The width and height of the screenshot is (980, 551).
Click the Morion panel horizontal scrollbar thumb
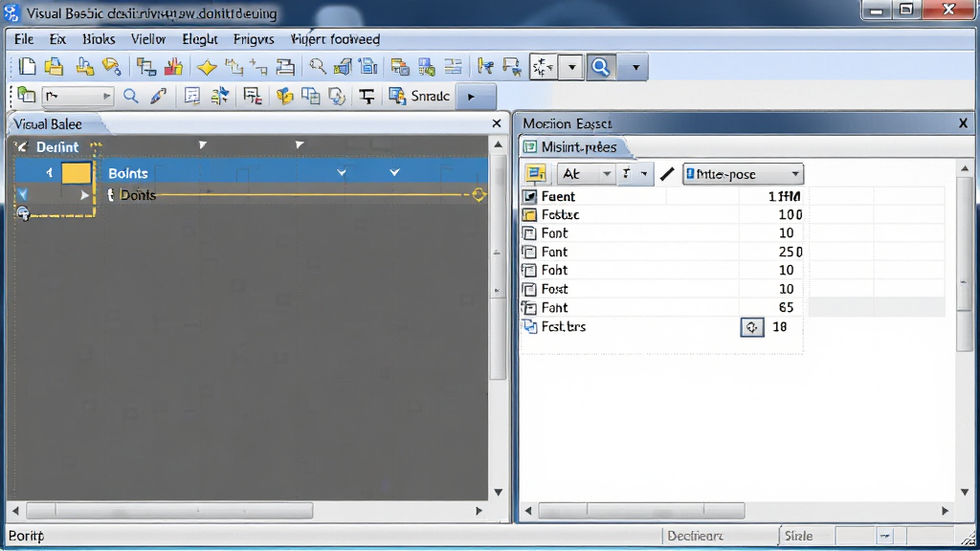click(x=641, y=511)
